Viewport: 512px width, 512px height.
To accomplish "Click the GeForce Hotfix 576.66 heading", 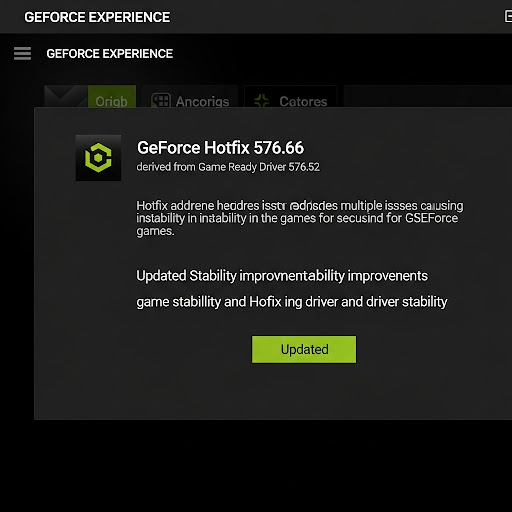I will click(220, 148).
